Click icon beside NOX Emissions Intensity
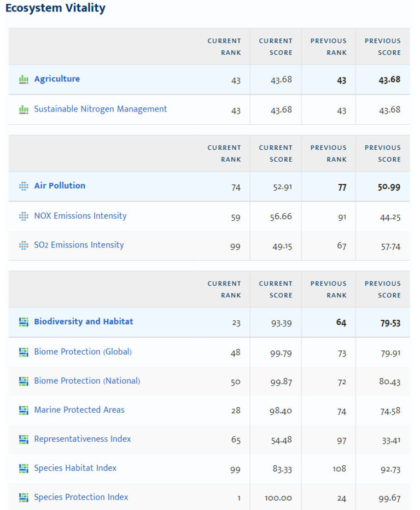The width and height of the screenshot is (420, 510). pos(24,216)
